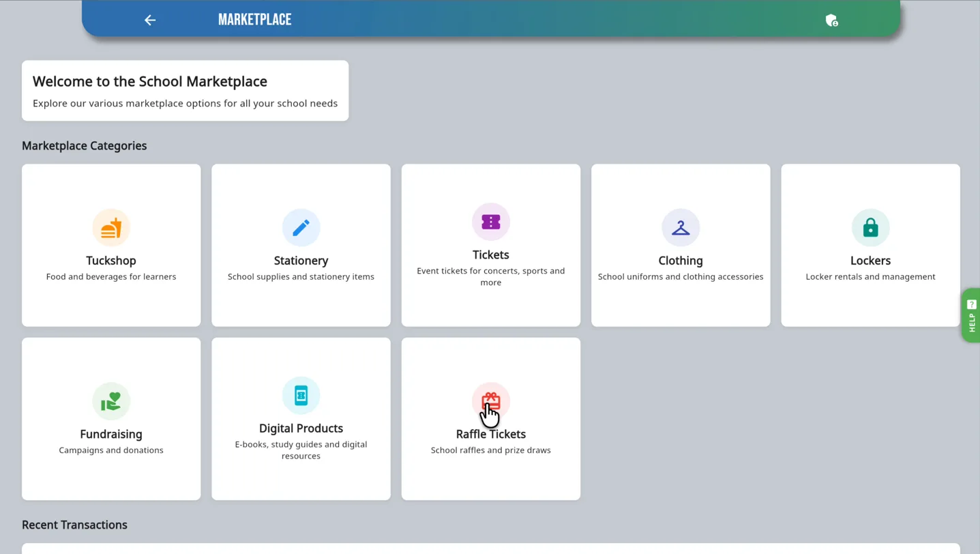Click 'School raffles and prize draws' text
The width and height of the screenshot is (980, 554).
coord(491,450)
